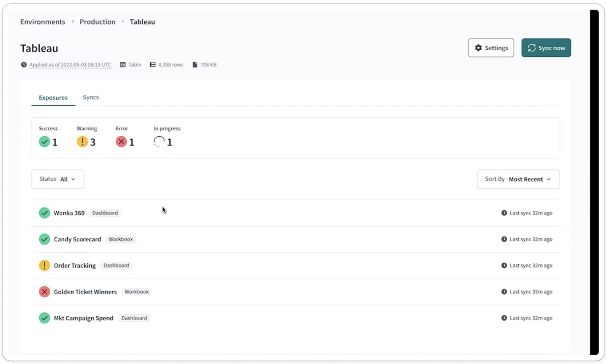607x364 pixels.
Task: Open the Status filter dropdown
Action: pos(58,179)
